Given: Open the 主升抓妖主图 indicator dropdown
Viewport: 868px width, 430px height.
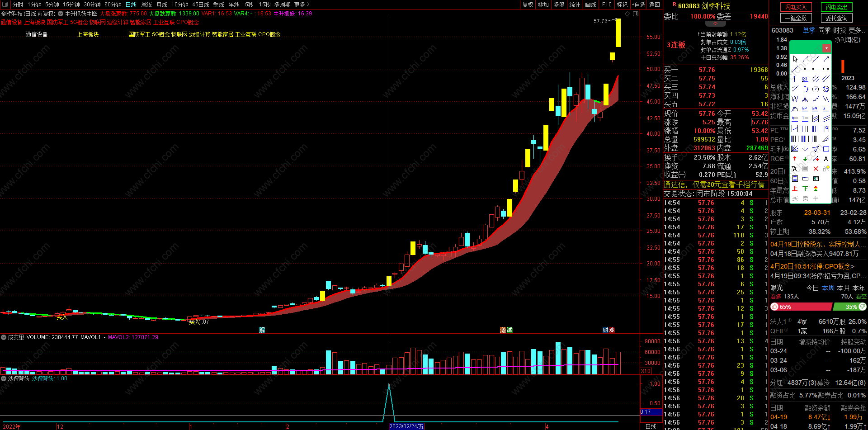Looking at the screenshot, I should [61, 14].
